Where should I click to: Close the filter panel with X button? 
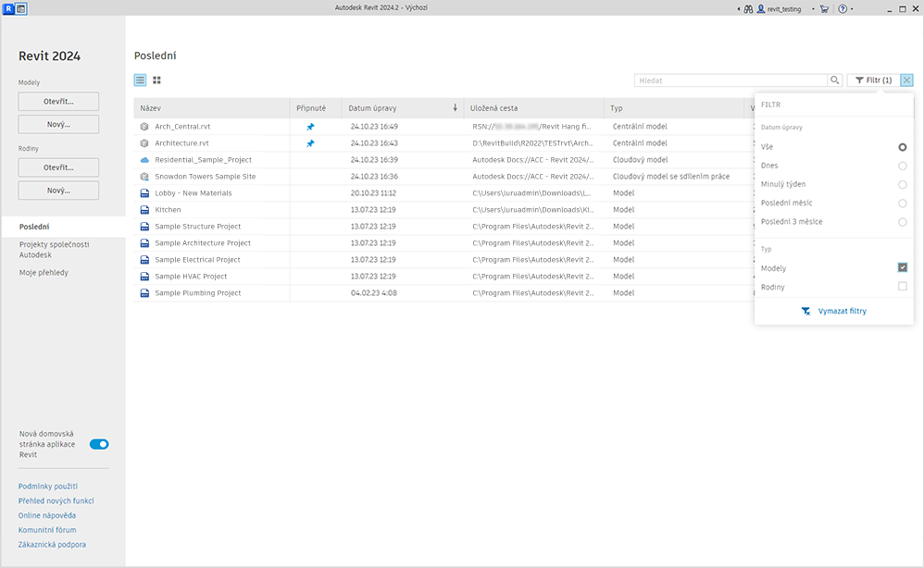(x=907, y=80)
